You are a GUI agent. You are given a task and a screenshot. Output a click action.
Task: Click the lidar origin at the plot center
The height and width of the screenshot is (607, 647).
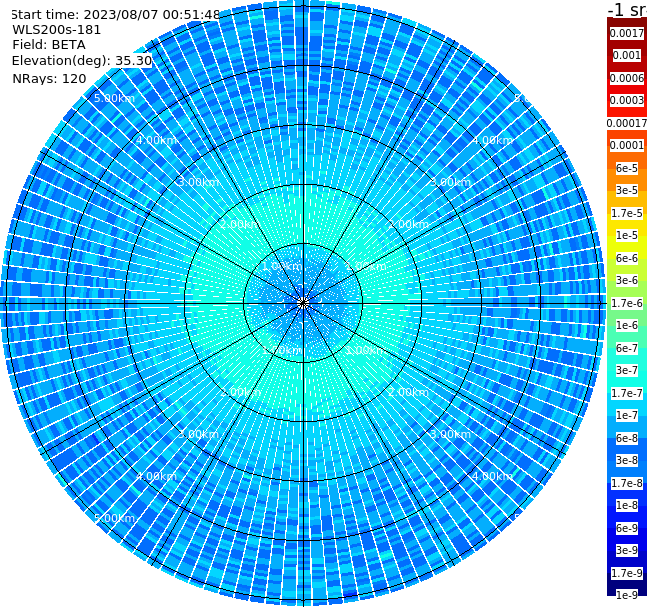303,303
